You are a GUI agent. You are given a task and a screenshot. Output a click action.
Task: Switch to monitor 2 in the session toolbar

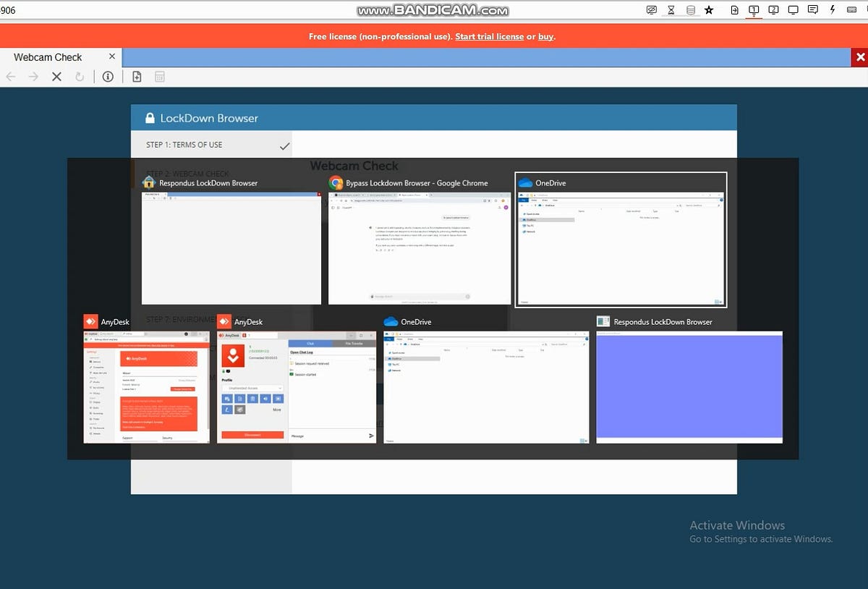[x=774, y=10]
